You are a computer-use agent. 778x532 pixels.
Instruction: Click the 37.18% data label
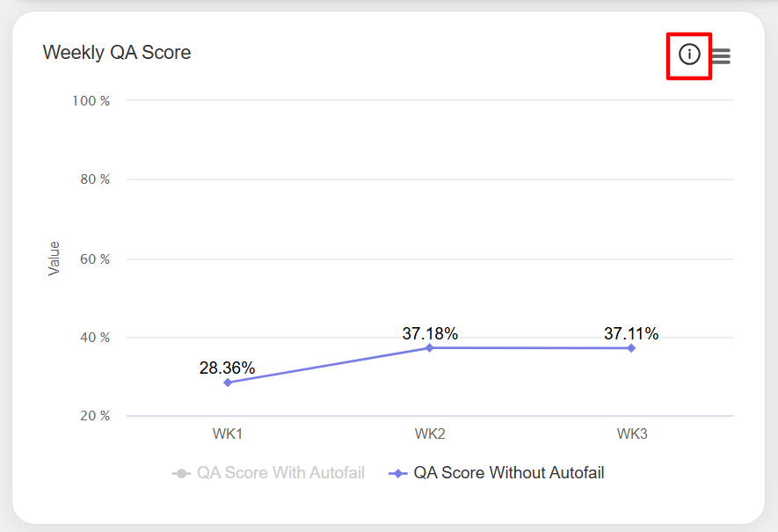(x=430, y=334)
